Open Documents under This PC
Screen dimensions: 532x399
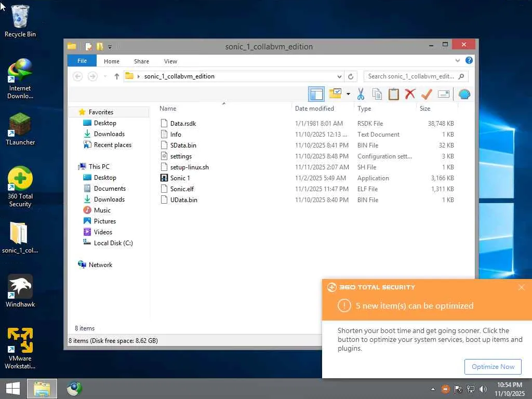tap(110, 188)
